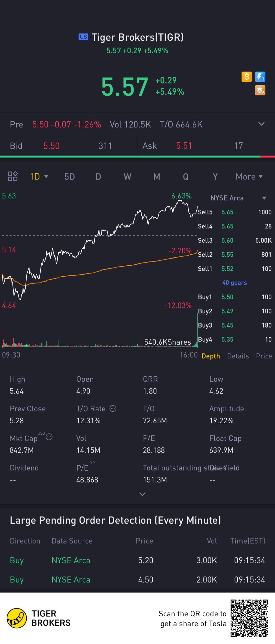
Task: Switch to the Details tab
Action: pos(238,356)
